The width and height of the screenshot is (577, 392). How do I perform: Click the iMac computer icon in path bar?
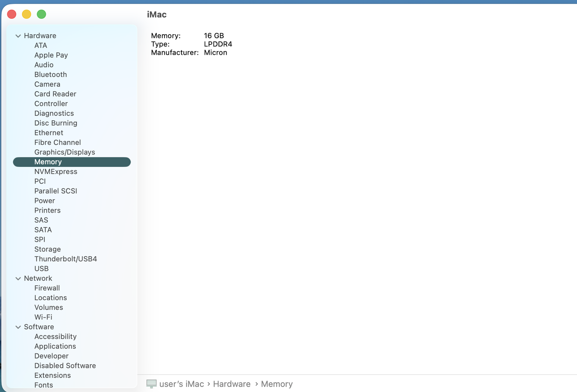151,384
